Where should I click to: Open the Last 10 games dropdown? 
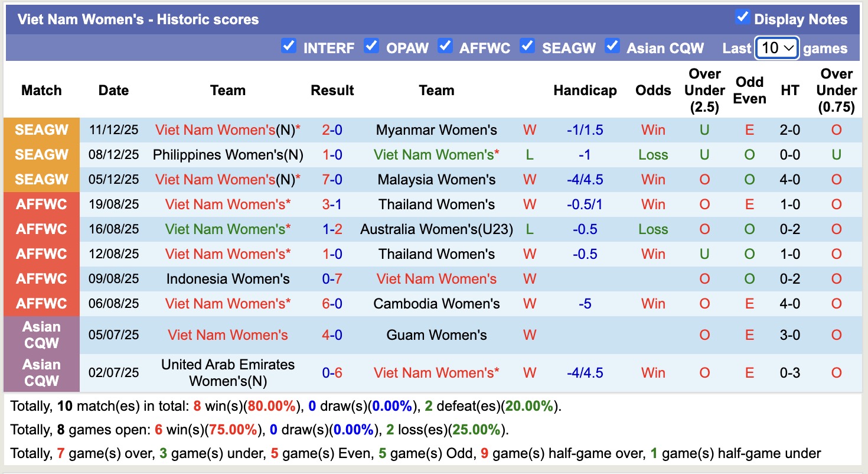point(777,48)
